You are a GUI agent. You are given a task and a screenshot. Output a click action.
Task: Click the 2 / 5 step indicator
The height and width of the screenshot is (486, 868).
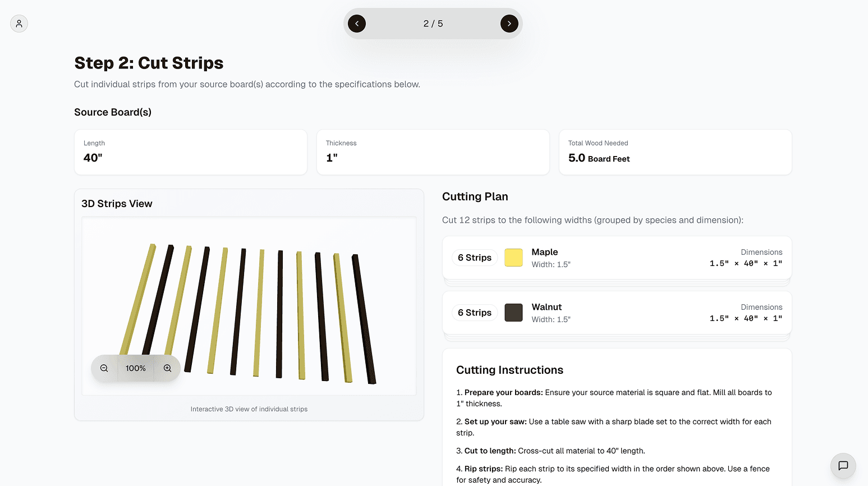click(433, 24)
